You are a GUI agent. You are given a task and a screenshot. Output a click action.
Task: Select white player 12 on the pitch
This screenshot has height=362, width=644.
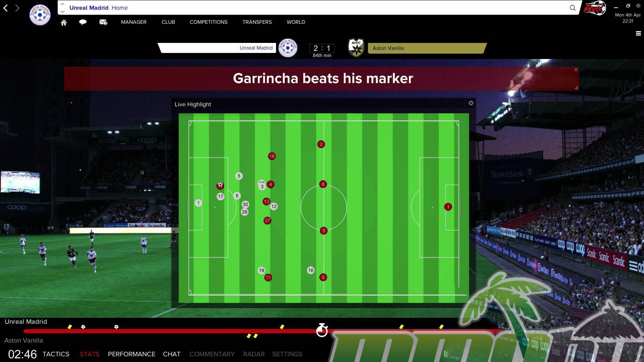click(x=274, y=206)
